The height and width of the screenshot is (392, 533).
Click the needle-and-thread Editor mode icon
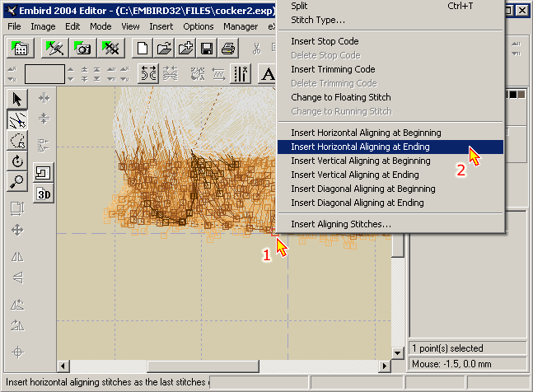54,49
